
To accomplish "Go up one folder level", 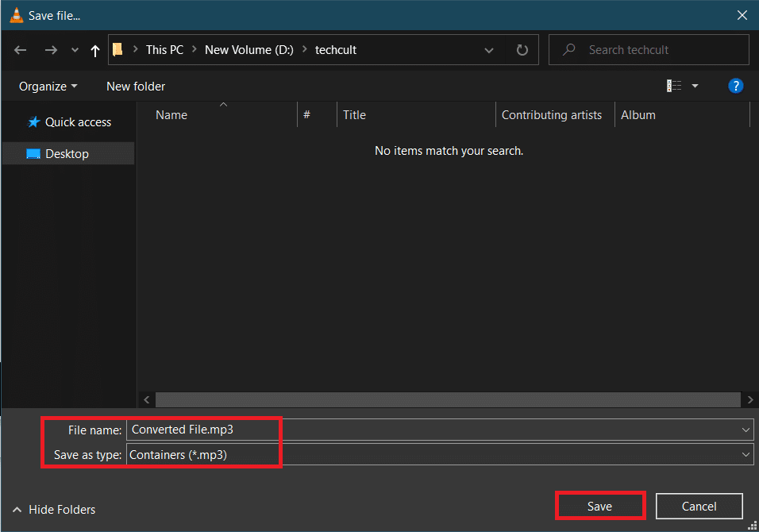I will (x=95, y=50).
